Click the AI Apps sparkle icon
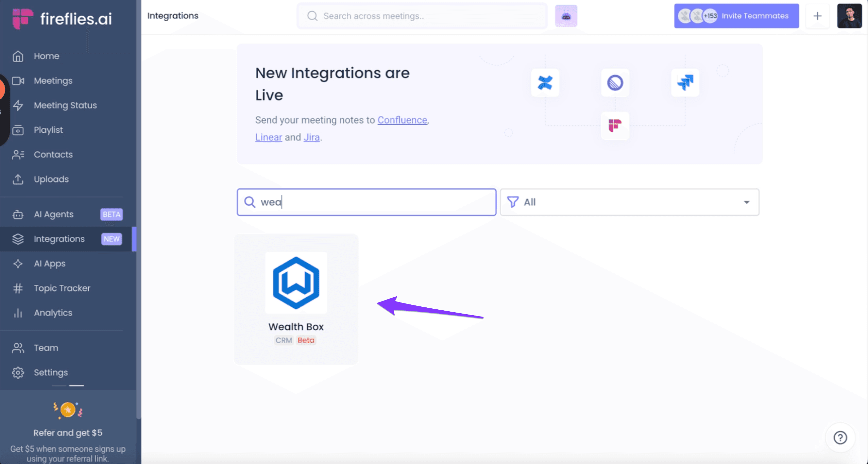Screen dimensions: 868x464 click(18, 264)
